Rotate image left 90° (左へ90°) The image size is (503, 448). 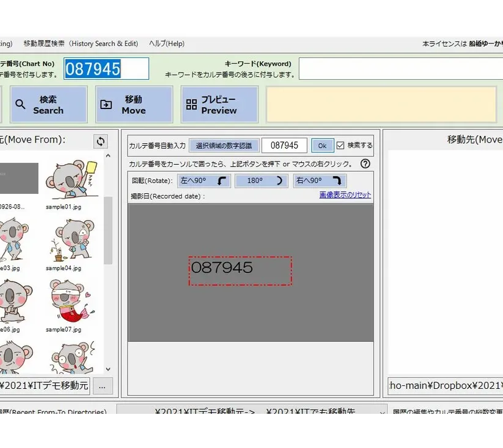click(x=204, y=181)
